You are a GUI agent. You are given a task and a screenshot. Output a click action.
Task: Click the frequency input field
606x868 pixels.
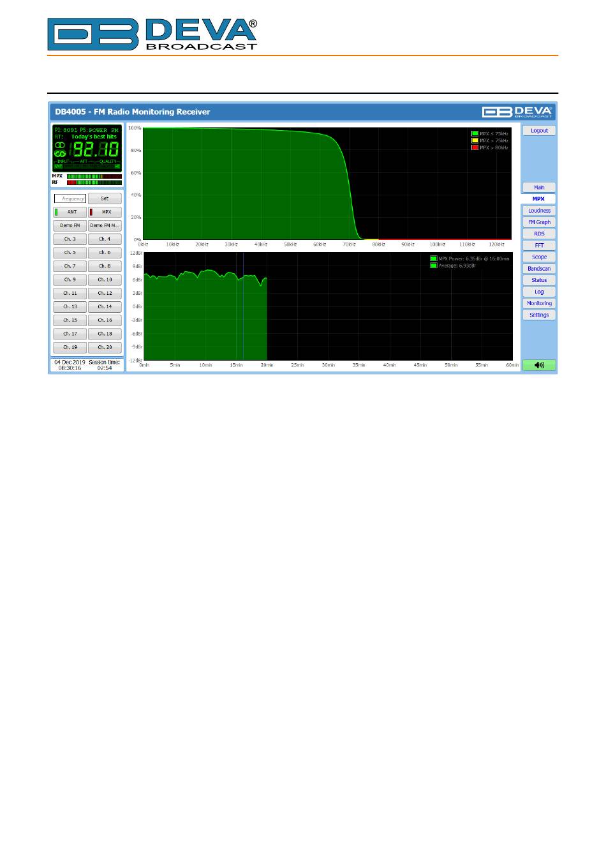(70, 198)
